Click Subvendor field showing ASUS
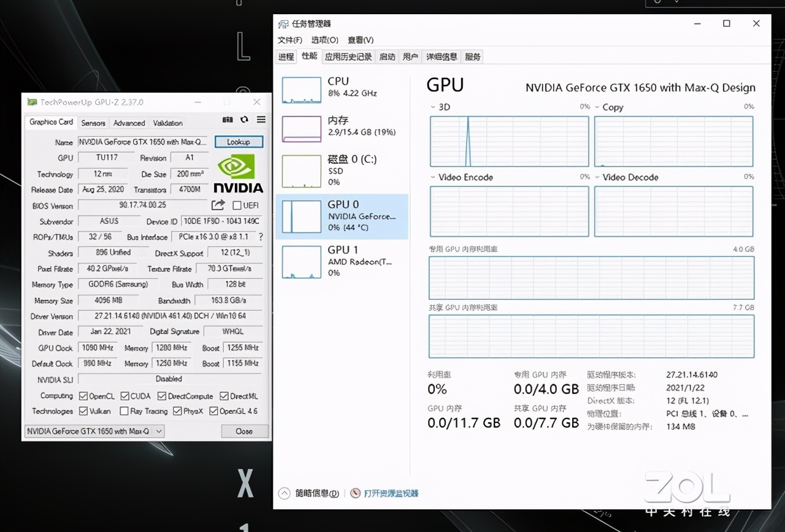This screenshot has height=532, width=785. point(109,221)
